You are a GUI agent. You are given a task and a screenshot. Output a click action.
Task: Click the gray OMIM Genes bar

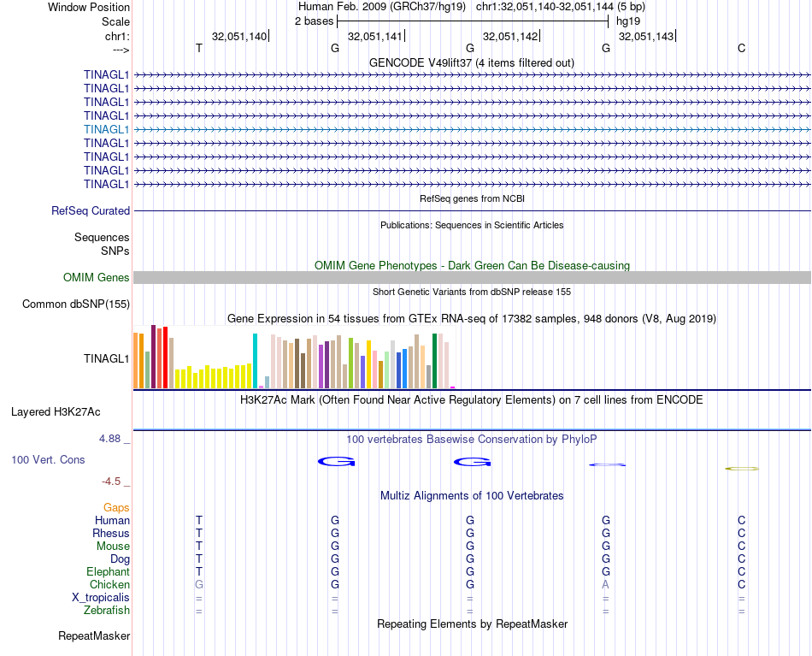point(472,278)
